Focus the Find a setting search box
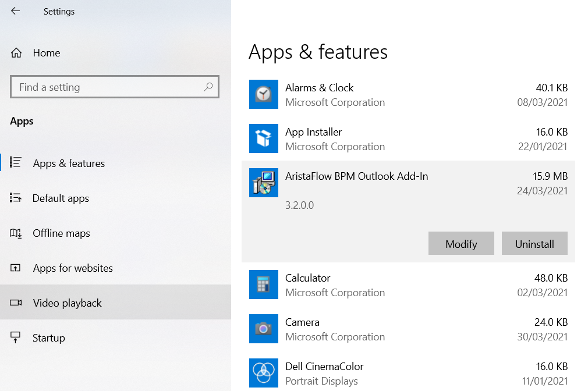 click(x=115, y=87)
